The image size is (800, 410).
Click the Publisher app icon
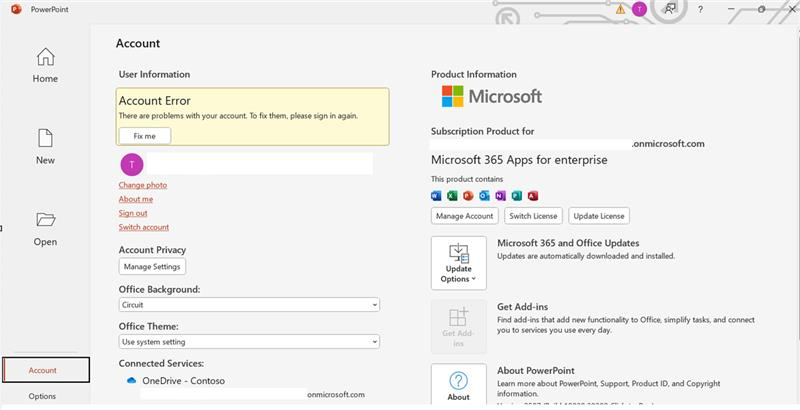[517, 196]
